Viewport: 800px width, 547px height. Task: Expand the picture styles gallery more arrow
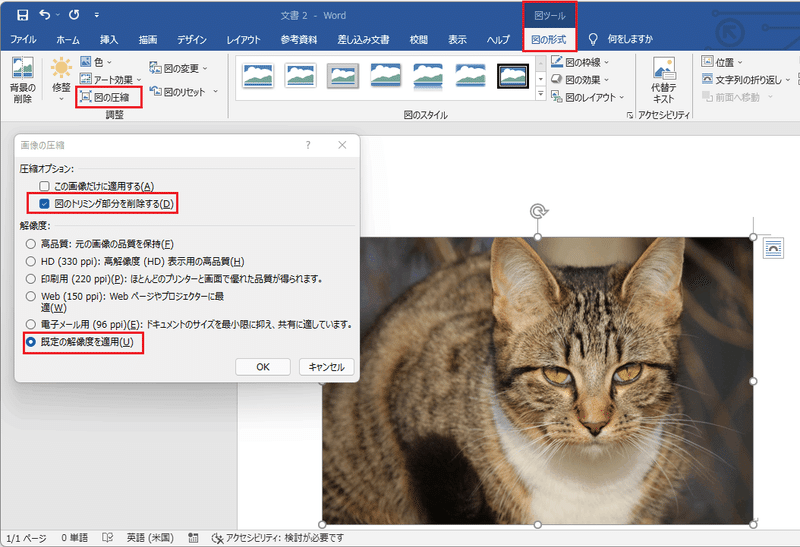pos(540,94)
